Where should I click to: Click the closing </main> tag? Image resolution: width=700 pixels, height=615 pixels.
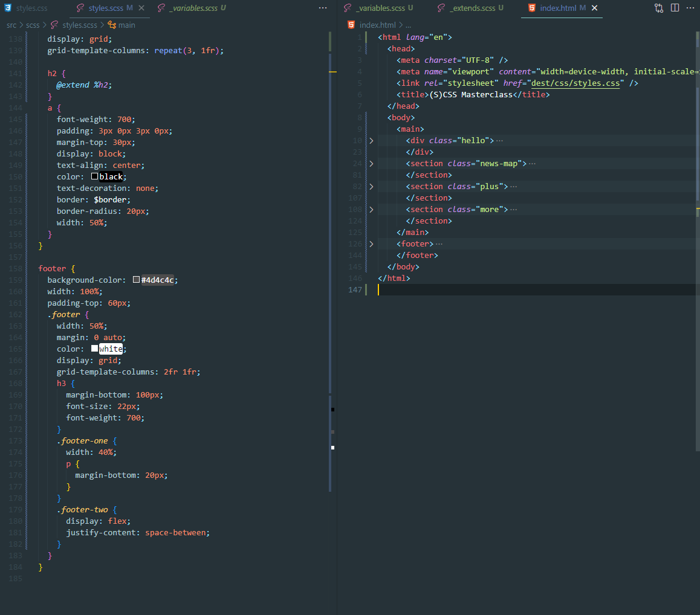tap(412, 232)
